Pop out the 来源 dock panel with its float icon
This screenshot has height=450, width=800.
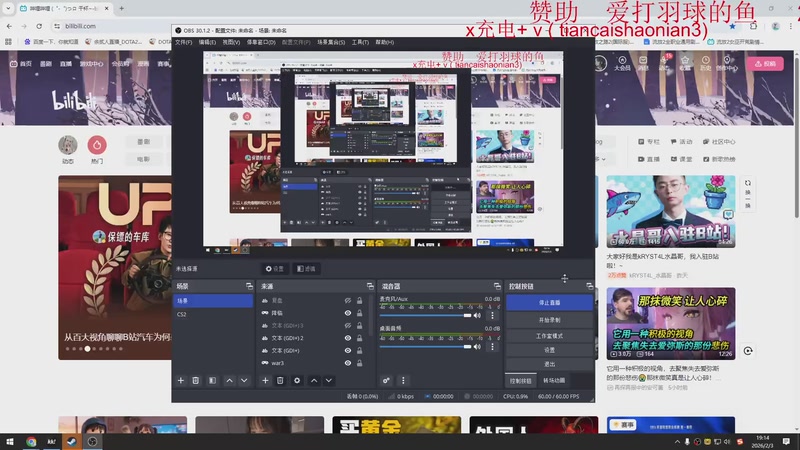370,286
